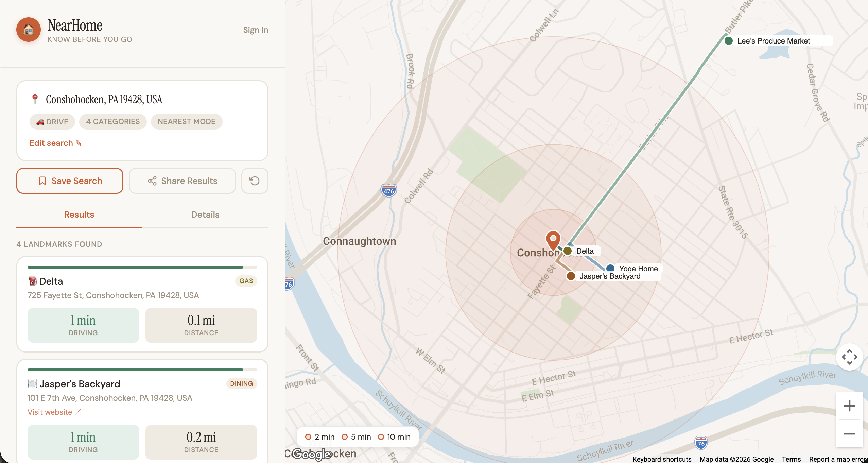Screen dimensions: 868x463
Task: Click Report a map error link
Action: 838,459
